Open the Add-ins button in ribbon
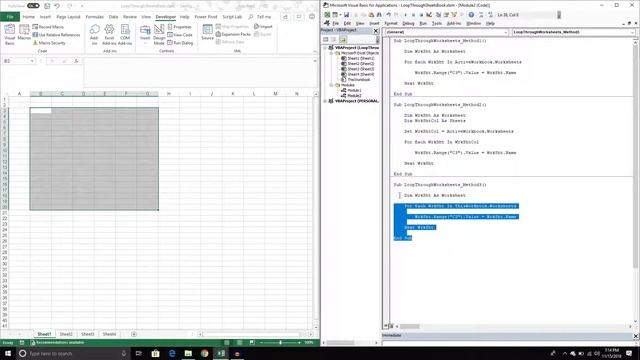The image size is (640, 360). (x=94, y=34)
